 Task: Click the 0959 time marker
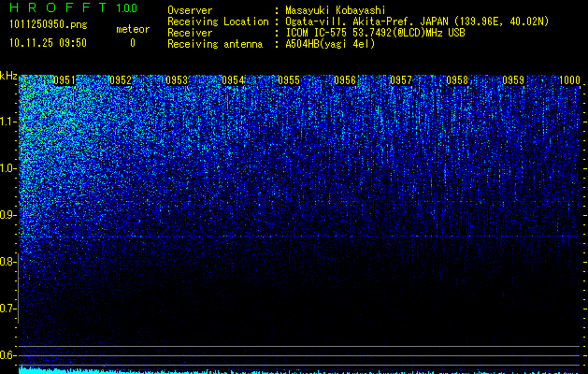tap(513, 80)
